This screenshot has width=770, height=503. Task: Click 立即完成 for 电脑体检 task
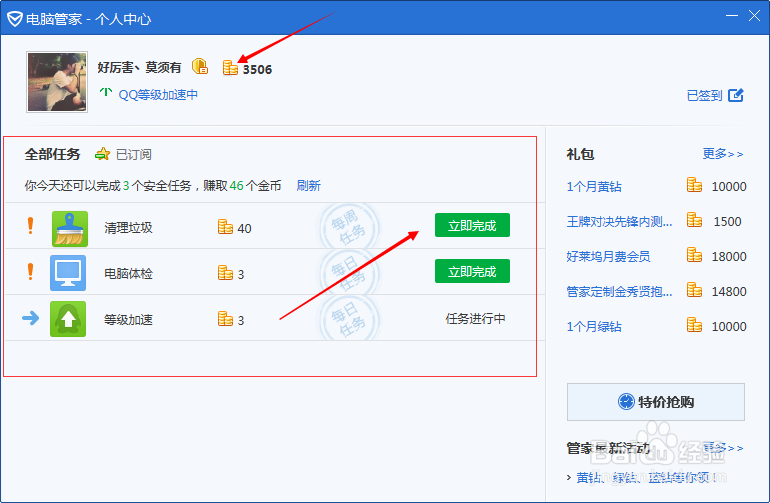(x=472, y=271)
